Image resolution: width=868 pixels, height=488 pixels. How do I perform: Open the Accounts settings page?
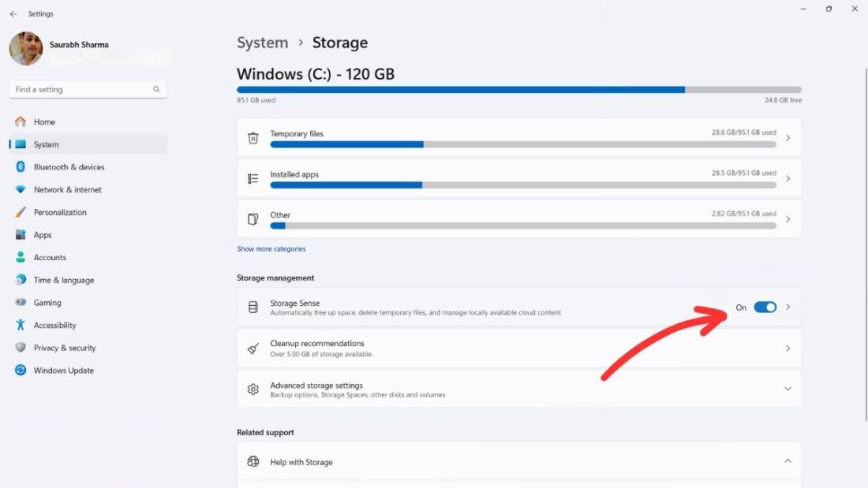pyautogui.click(x=50, y=258)
